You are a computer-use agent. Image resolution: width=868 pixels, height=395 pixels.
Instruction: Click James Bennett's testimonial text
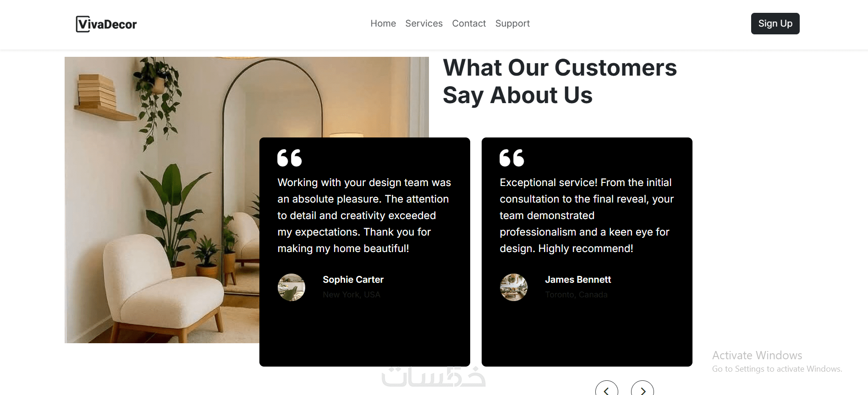pyautogui.click(x=587, y=215)
